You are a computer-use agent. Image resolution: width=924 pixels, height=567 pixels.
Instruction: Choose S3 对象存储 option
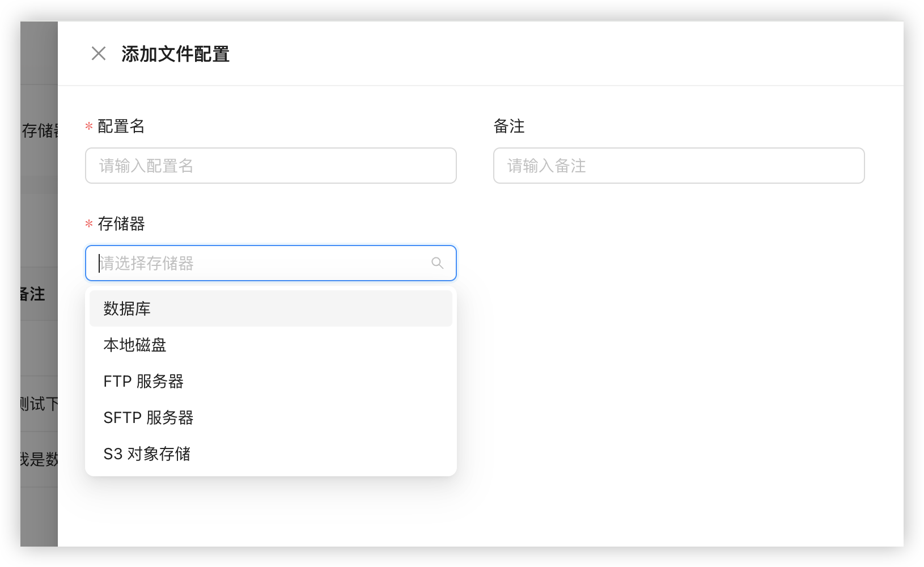[147, 454]
